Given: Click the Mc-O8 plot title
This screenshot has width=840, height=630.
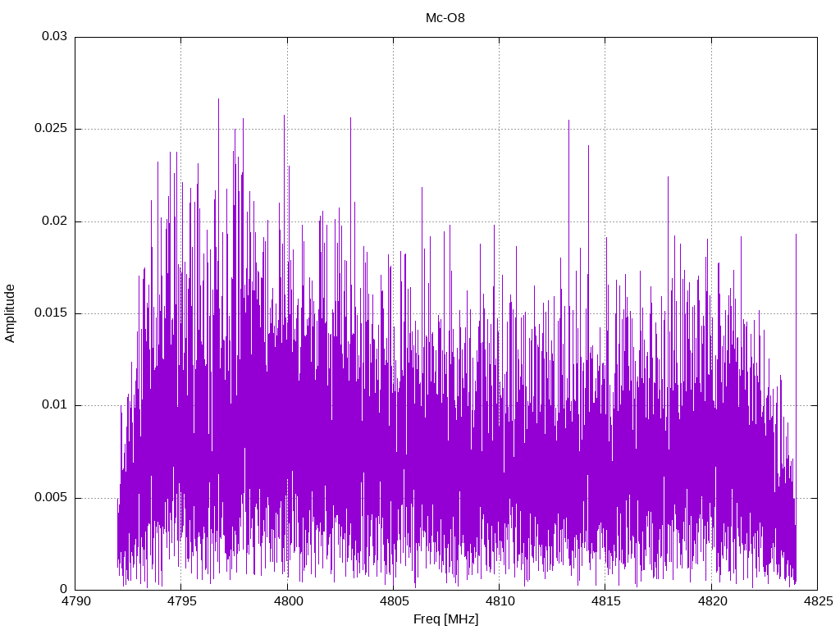Looking at the screenshot, I should pyautogui.click(x=445, y=18).
